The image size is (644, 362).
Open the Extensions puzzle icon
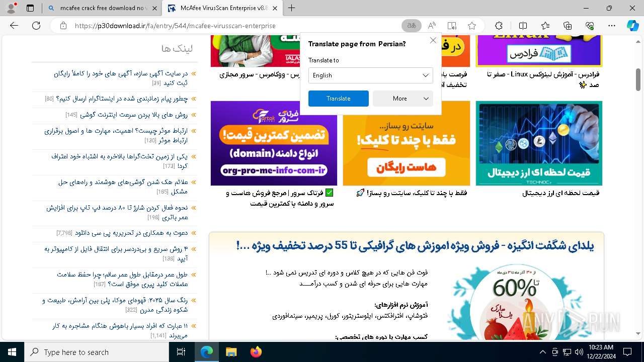[499, 26]
